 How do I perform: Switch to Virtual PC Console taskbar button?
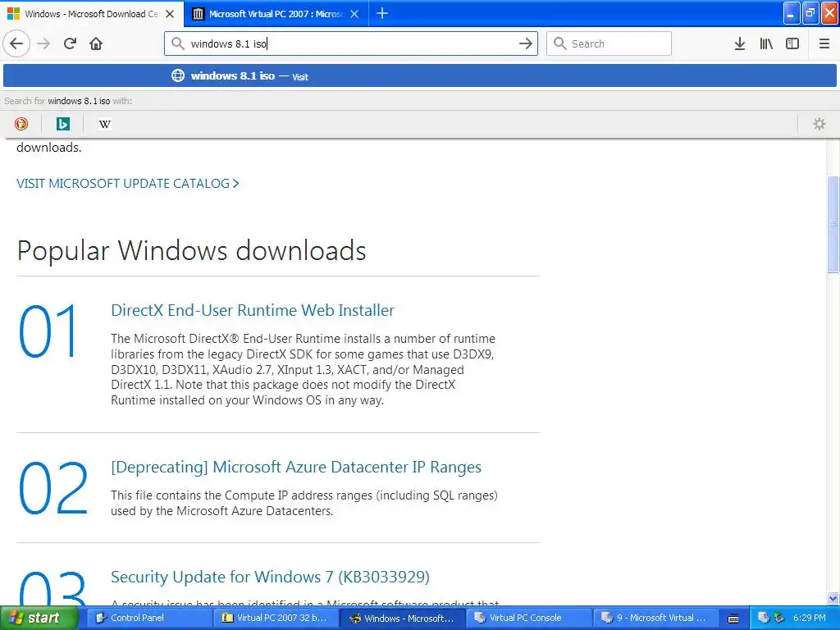tap(529, 618)
